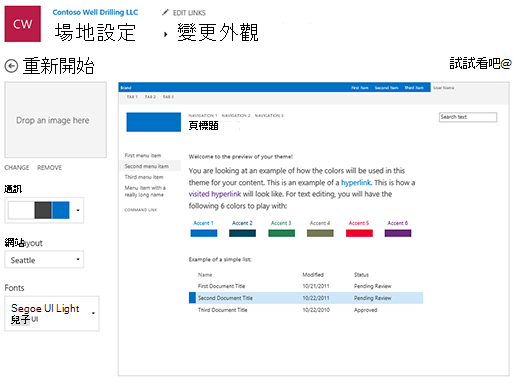The image size is (518, 384).
Task: Select the First Document Title row
Action: [x=306, y=286]
